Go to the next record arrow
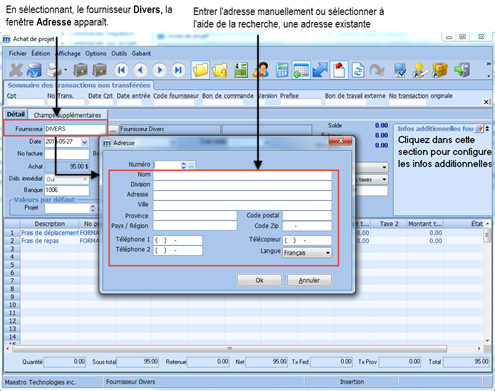Viewport: 495px width, 391px height. (x=159, y=70)
